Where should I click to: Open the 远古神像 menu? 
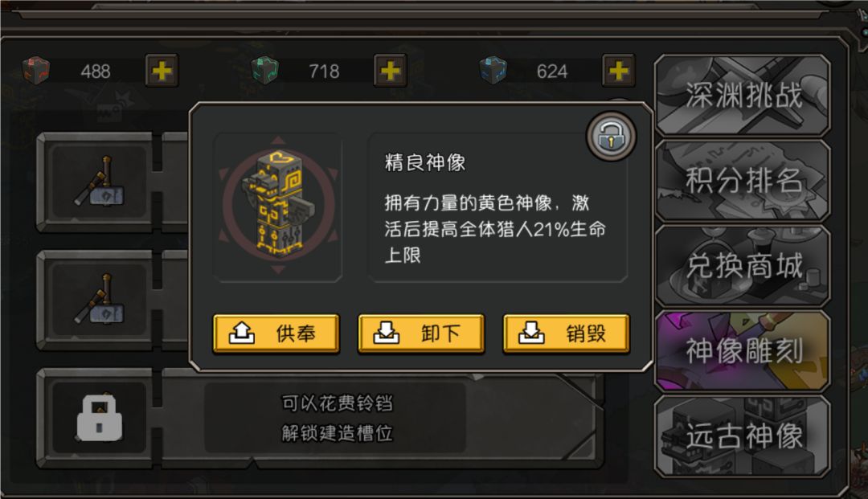[743, 436]
